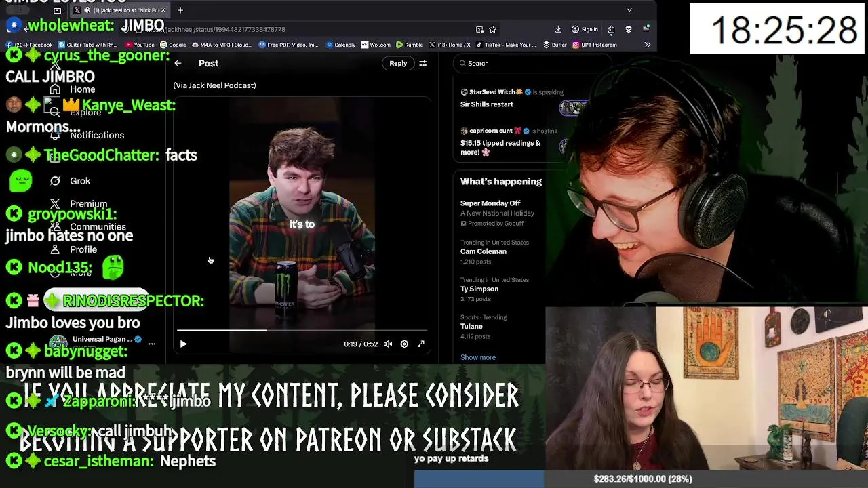868x488 pixels.
Task: Open browser application menu
Action: 646,29
